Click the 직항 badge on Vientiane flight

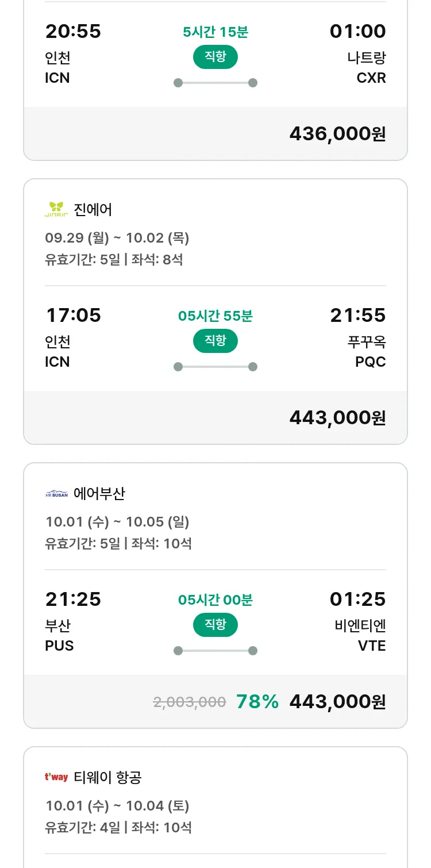(x=215, y=625)
